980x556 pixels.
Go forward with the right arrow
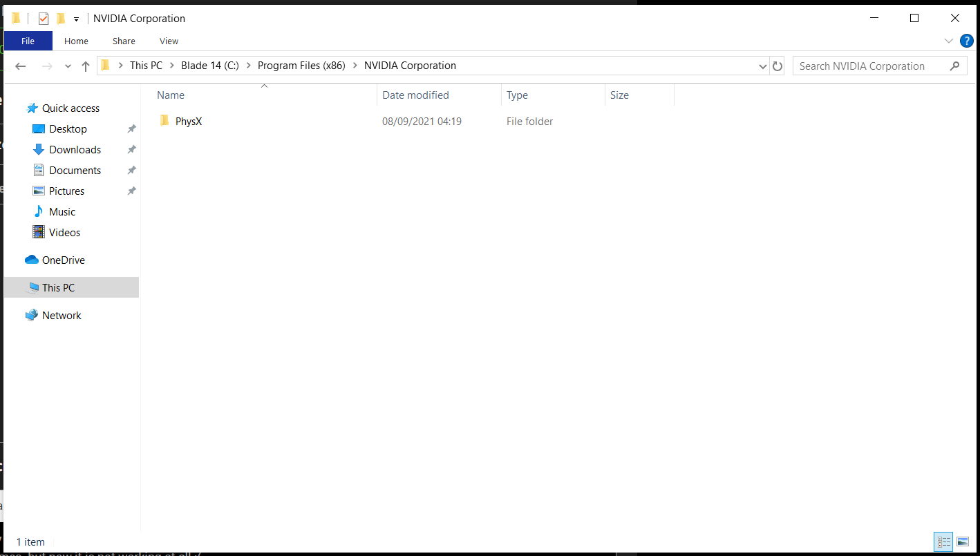[47, 66]
